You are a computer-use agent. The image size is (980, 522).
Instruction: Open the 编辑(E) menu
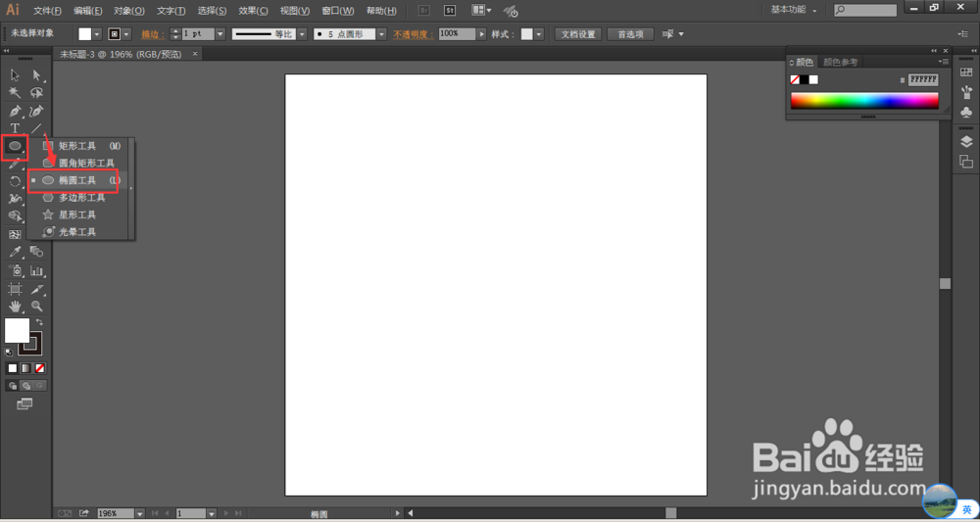88,11
